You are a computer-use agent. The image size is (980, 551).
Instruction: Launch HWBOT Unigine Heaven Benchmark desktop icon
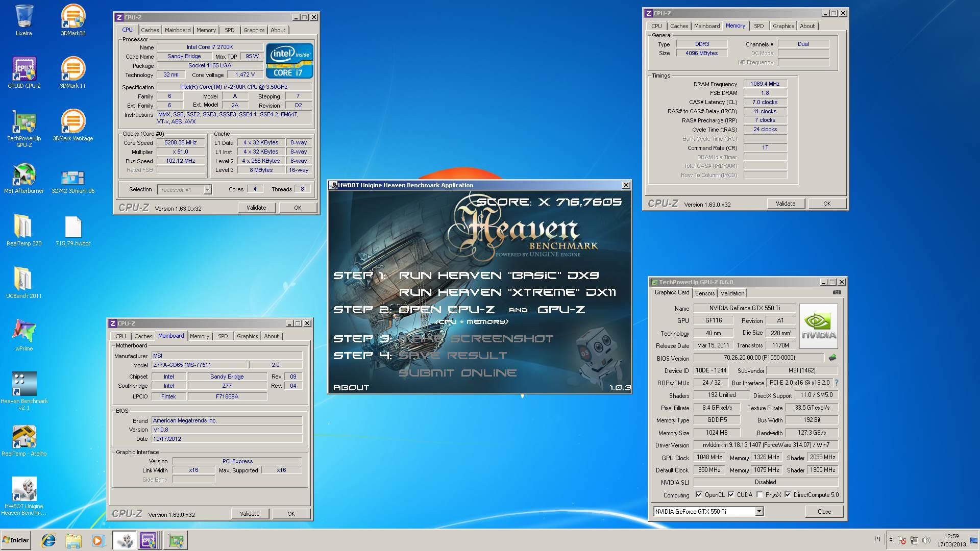(x=24, y=496)
